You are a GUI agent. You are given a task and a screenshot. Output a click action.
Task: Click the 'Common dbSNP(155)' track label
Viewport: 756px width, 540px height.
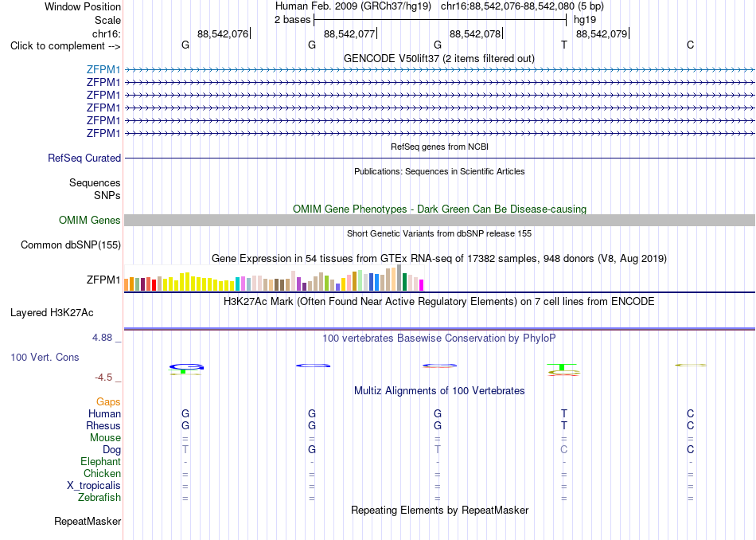click(70, 245)
